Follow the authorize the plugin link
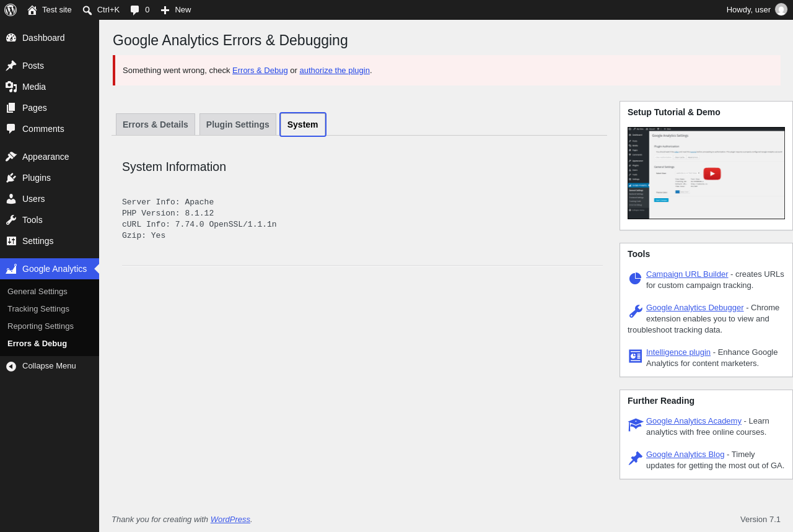This screenshot has height=532, width=793. 335,70
